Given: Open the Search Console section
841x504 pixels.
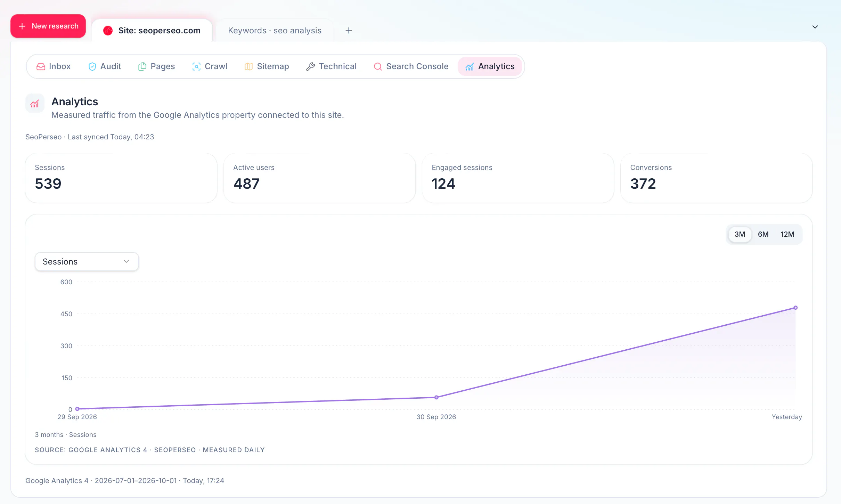Looking at the screenshot, I should click(411, 66).
